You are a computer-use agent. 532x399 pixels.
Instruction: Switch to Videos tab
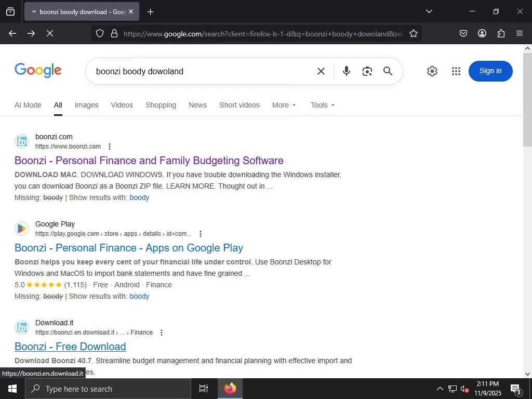122,105
